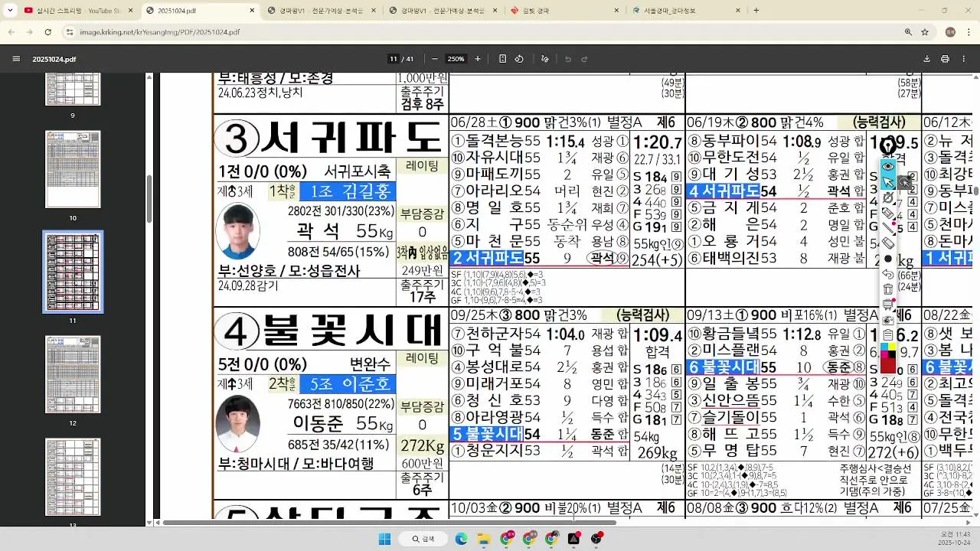Image resolution: width=980 pixels, height=551 pixels.
Task: Bookmark this page with star icon
Action: [x=925, y=32]
